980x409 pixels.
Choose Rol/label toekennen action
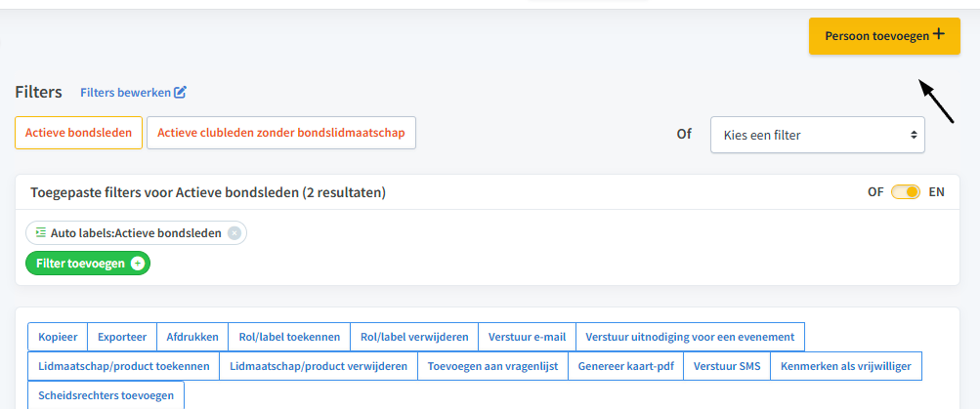click(289, 337)
